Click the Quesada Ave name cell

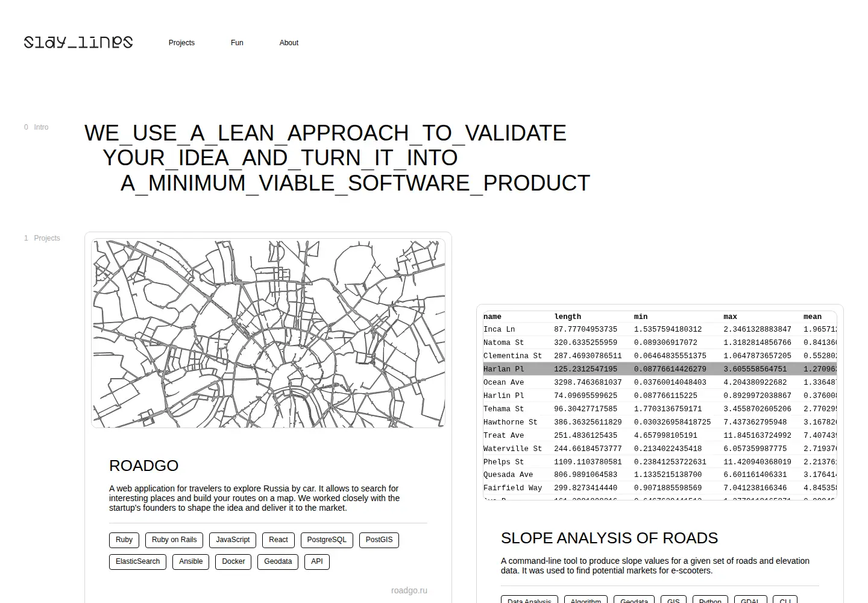pos(508,475)
